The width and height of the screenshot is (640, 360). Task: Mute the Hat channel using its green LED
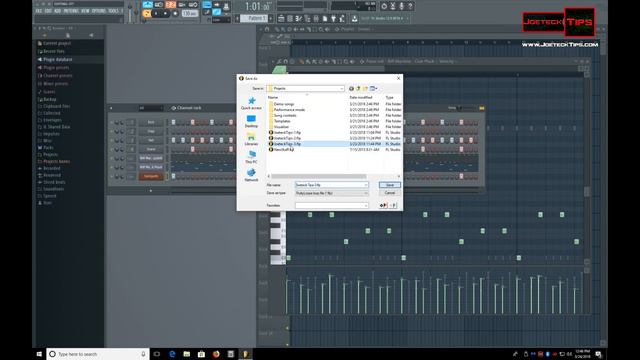coord(111,140)
